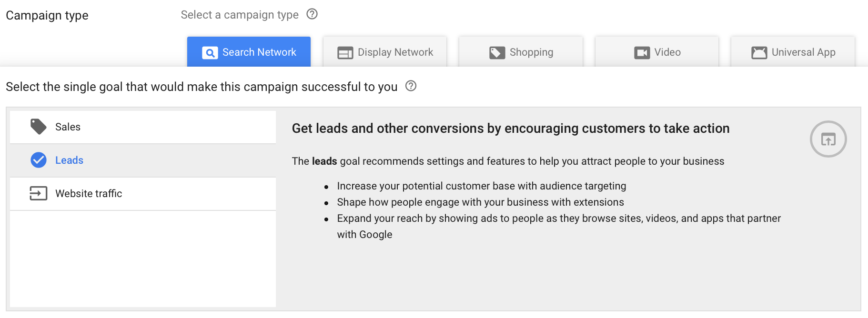Select the Universal App icon

pyautogui.click(x=758, y=52)
